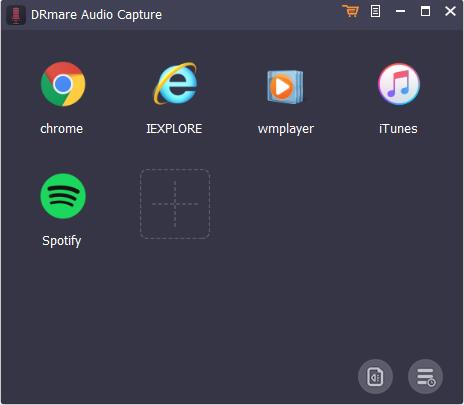Click the "iTunes" text label
This screenshot has width=464, height=405.
398,129
